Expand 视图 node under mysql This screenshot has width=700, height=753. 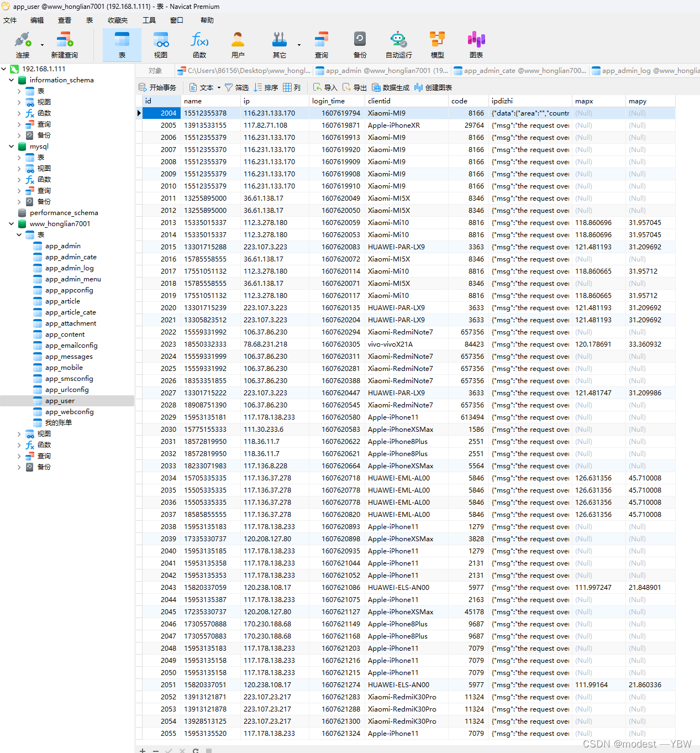(x=19, y=169)
